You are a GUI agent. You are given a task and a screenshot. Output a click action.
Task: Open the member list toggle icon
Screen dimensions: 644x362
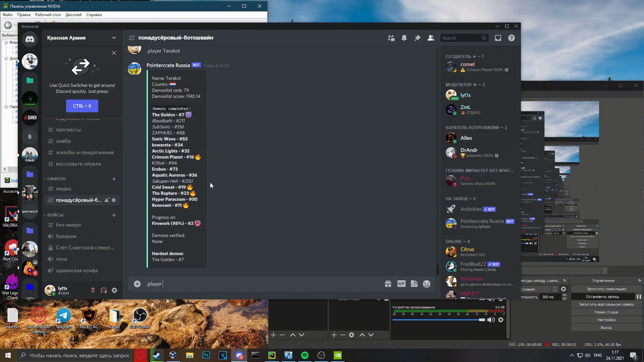[431, 38]
